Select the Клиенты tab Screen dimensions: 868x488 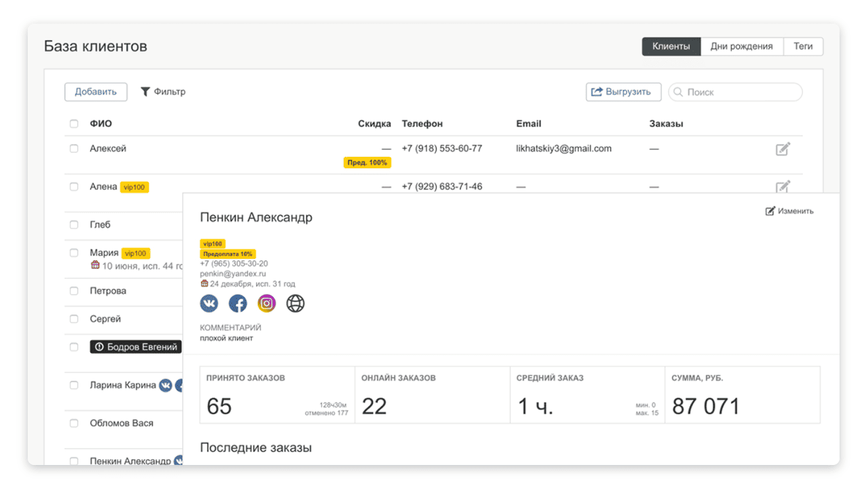[x=670, y=47]
